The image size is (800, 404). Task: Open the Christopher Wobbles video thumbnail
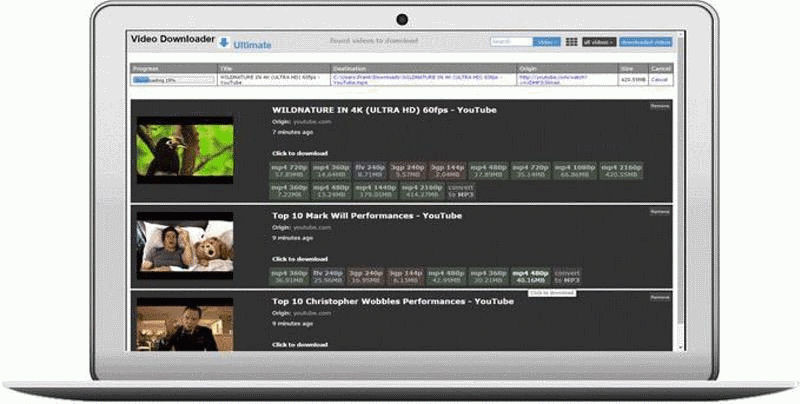click(185, 324)
